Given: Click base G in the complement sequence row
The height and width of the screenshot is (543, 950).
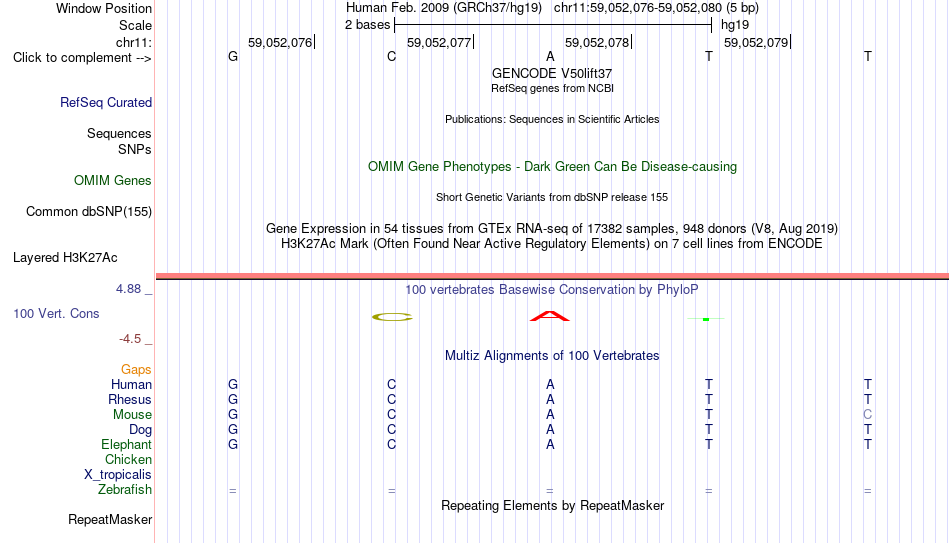Looking at the screenshot, I should 233,56.
